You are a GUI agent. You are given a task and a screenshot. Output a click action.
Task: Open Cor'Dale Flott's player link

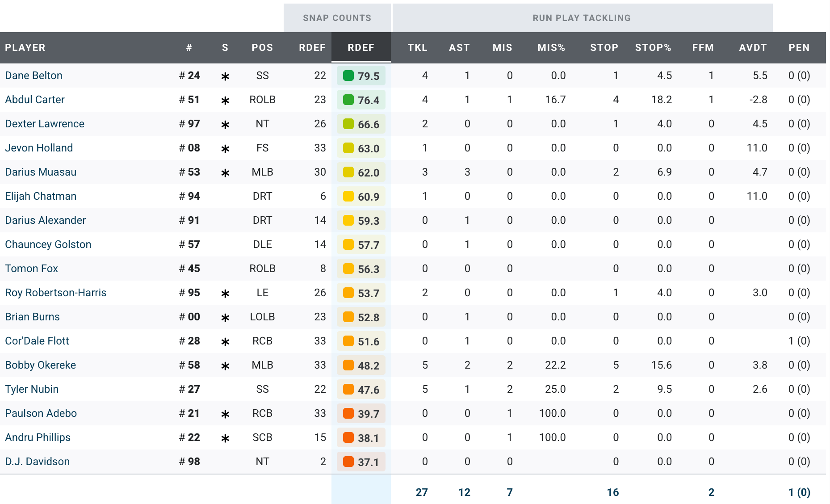37,341
